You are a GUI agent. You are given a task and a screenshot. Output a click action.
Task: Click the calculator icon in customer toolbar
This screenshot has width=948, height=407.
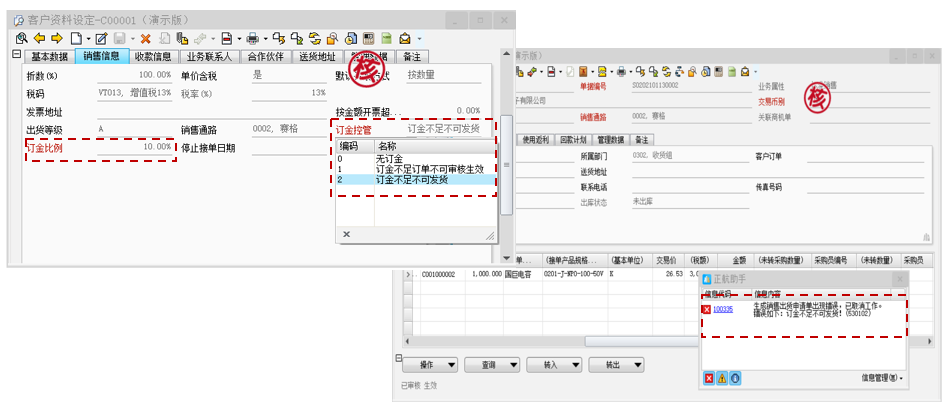click(x=369, y=39)
